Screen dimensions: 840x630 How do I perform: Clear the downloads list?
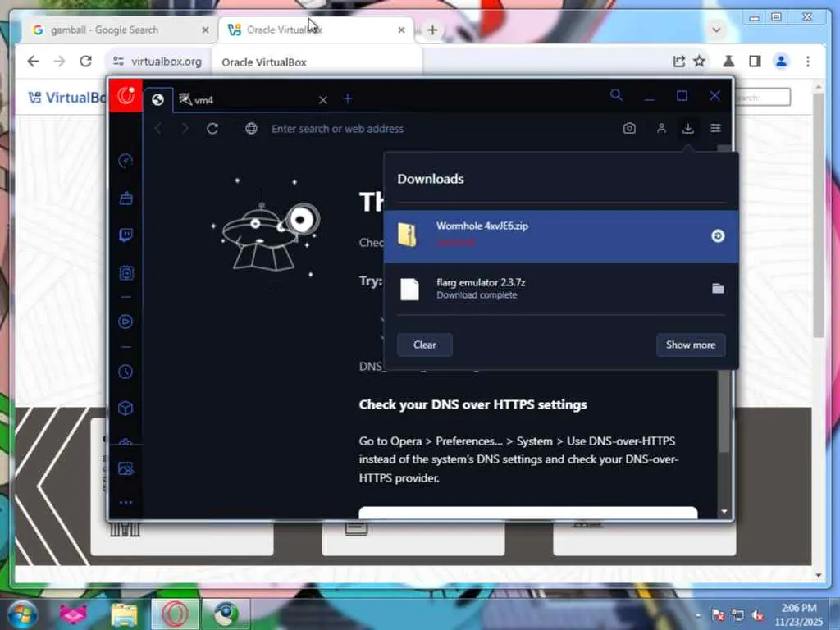pos(425,345)
